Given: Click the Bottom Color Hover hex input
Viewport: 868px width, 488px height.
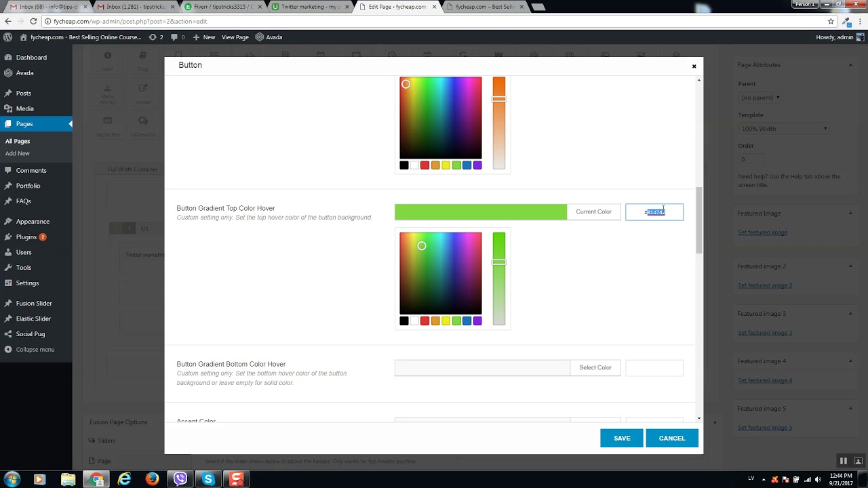Looking at the screenshot, I should (x=654, y=368).
